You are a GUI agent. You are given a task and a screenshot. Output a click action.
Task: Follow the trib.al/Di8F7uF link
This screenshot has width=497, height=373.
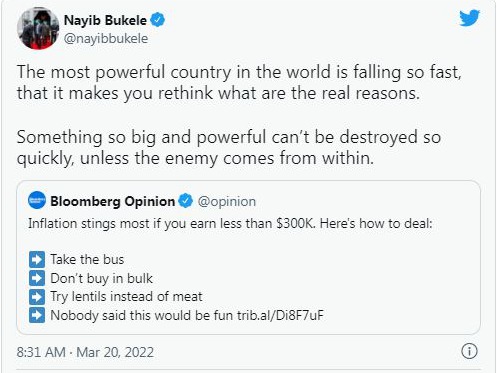pyautogui.click(x=280, y=315)
